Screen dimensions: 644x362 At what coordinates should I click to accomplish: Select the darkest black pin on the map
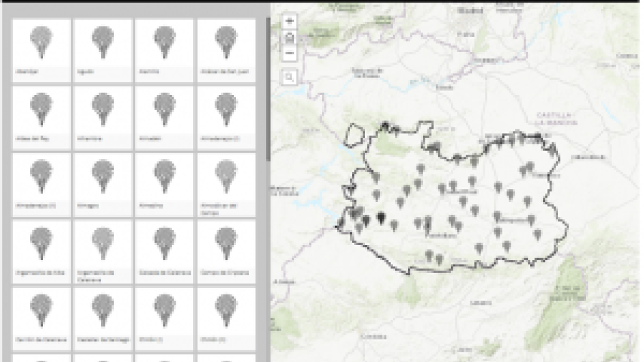[x=381, y=218]
